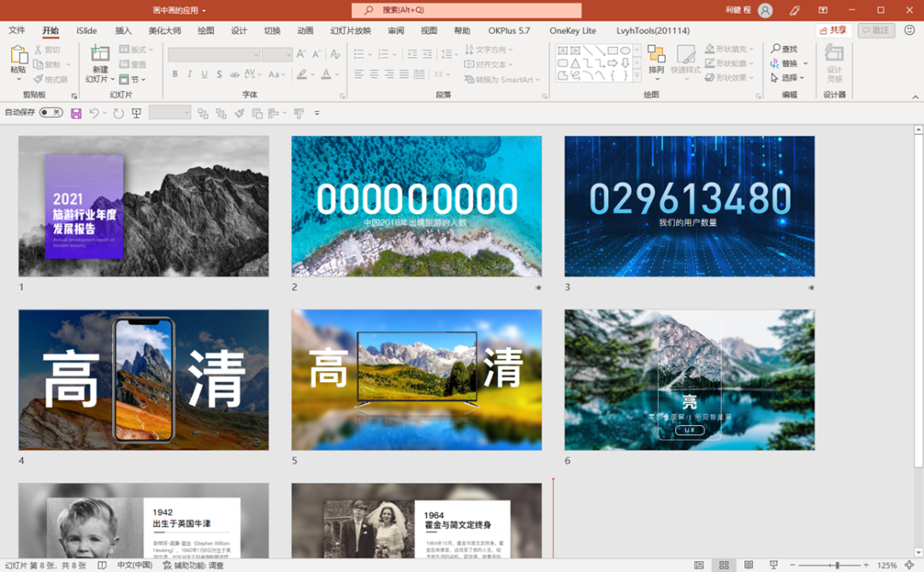Viewport: 924px width, 572px height.
Task: Click the Reset (重置) slide icon
Action: point(124,64)
